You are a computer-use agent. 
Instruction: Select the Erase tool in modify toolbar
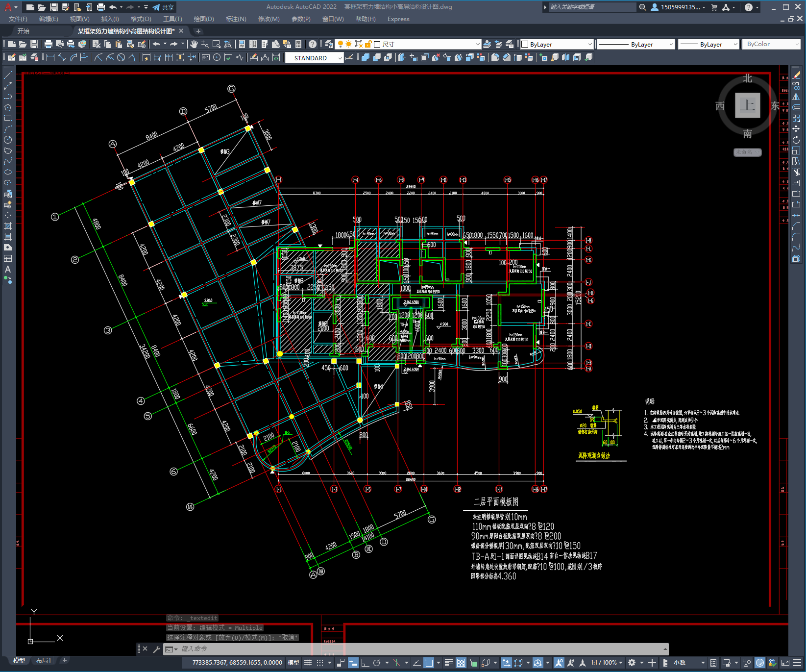[x=796, y=75]
